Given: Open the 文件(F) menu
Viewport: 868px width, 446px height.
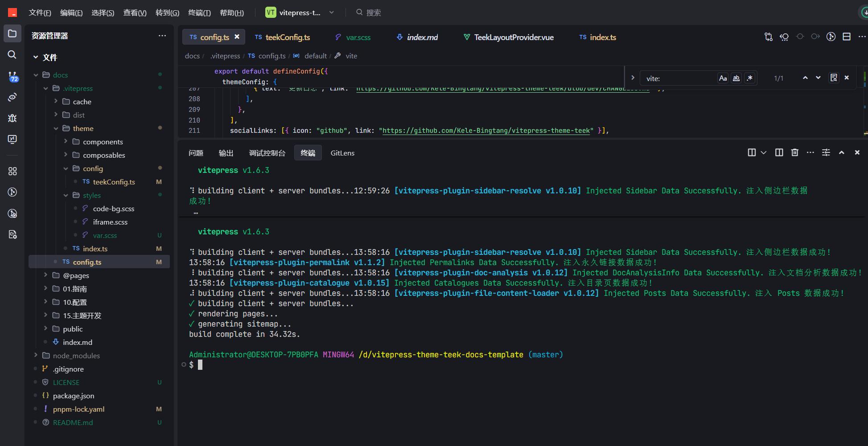Looking at the screenshot, I should [x=40, y=12].
